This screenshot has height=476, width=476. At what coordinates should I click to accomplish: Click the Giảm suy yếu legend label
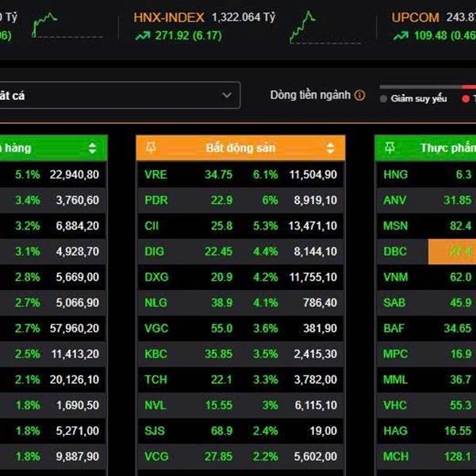pos(419,98)
